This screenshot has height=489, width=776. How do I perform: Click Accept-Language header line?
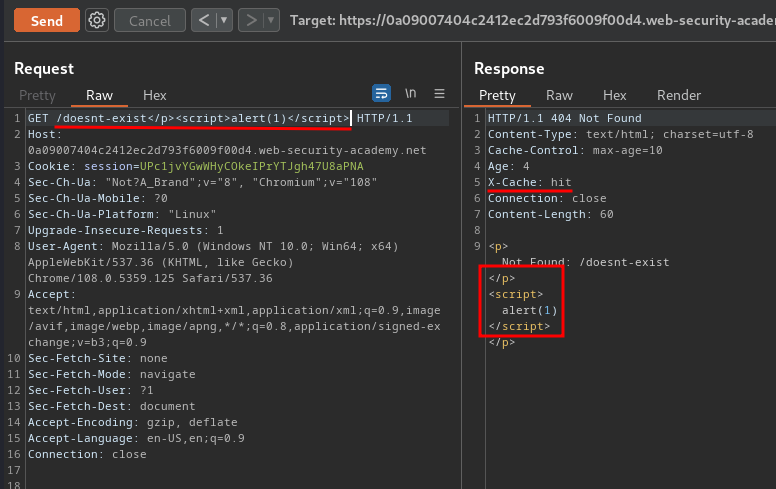(136, 438)
